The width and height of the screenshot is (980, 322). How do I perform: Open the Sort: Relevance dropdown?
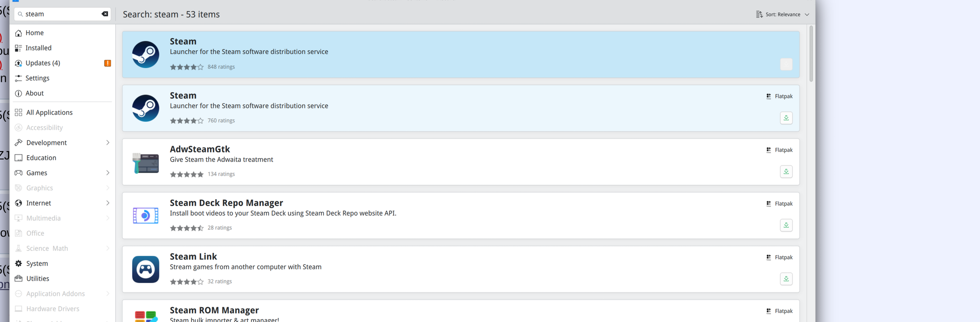(783, 14)
